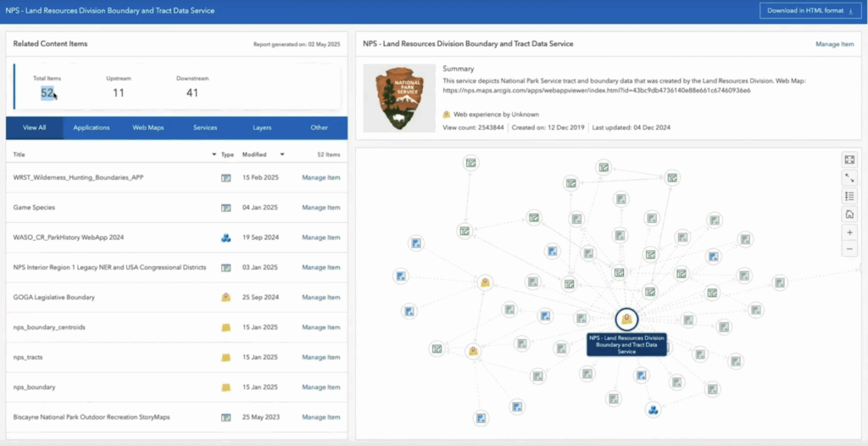868x446 pixels.
Task: Select the blue hub node near the graph bottom
Action: click(654, 410)
